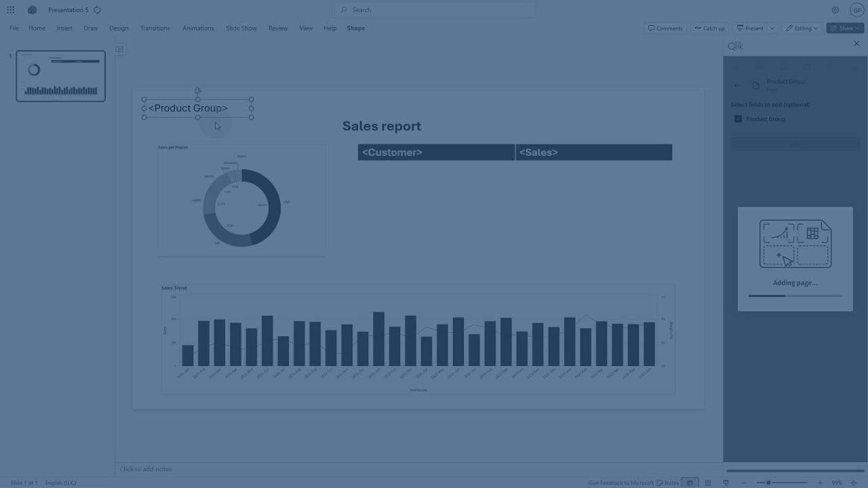
Task: Fit slide to current window
Action: 854,483
